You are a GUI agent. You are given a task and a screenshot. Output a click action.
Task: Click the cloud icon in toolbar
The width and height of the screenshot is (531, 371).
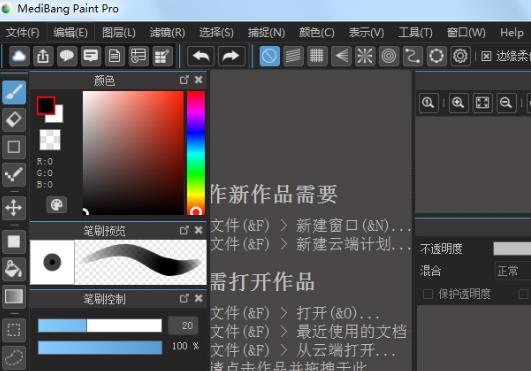[19, 56]
